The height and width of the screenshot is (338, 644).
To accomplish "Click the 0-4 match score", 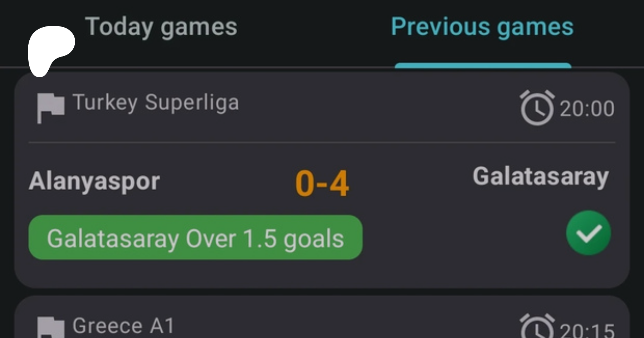I will (x=322, y=183).
